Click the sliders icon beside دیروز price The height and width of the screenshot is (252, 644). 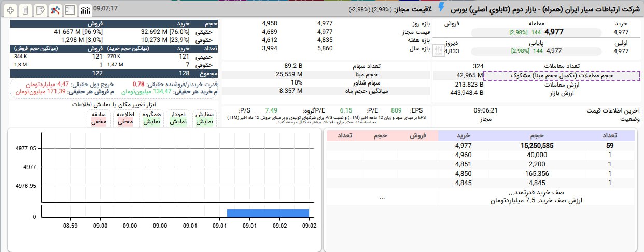tap(438, 48)
